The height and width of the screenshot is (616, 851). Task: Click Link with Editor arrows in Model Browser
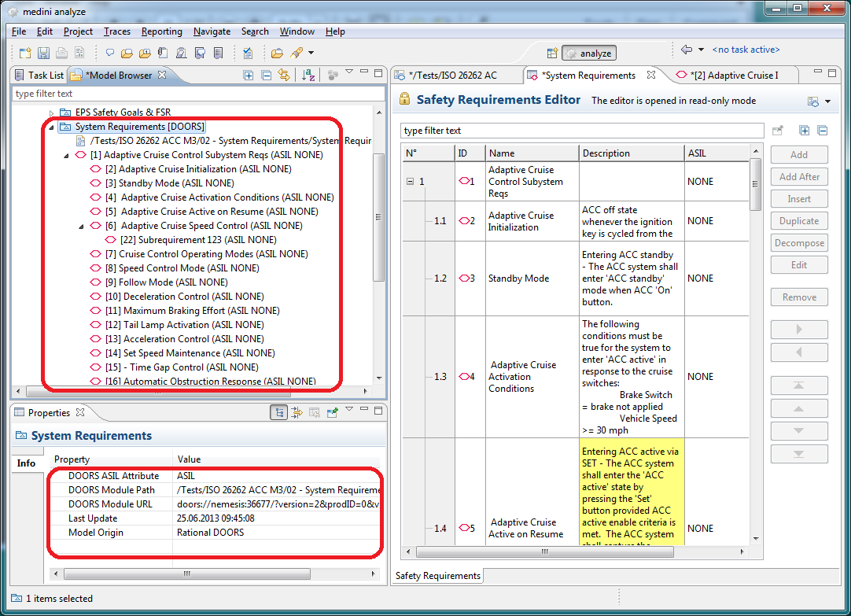tap(285, 76)
